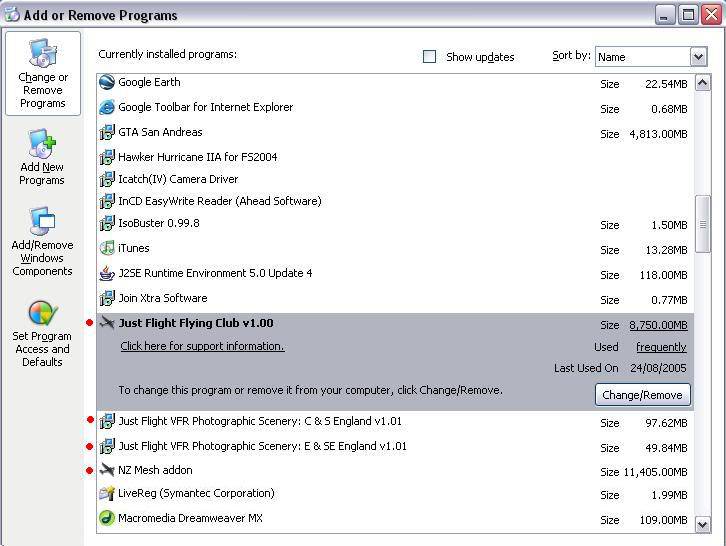Click the E & SE England scenery icon
This screenshot has height=546, width=726.
tap(107, 446)
